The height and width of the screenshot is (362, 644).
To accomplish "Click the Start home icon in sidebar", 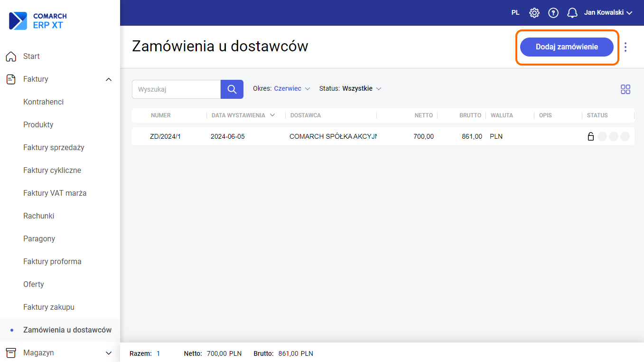I will click(11, 57).
